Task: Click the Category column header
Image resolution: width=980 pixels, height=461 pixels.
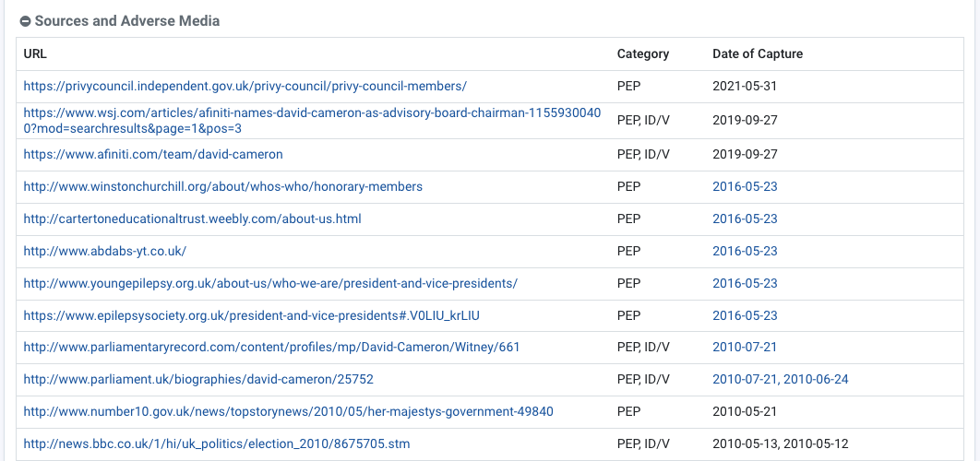Action: point(643,53)
